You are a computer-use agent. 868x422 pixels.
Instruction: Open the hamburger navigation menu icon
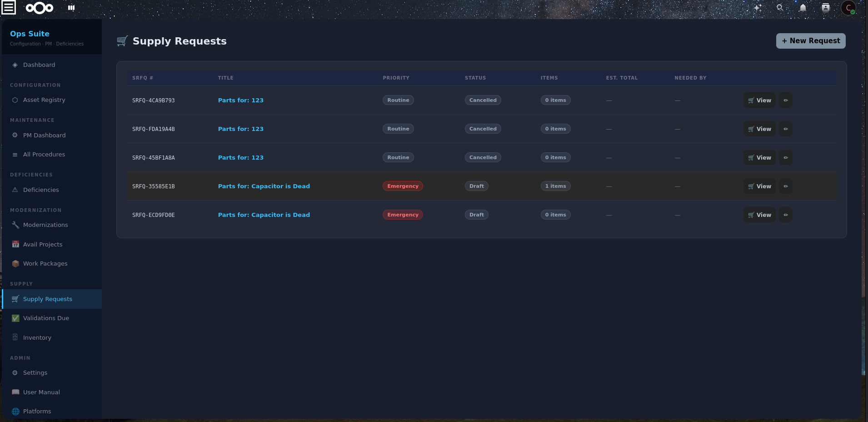(x=9, y=8)
